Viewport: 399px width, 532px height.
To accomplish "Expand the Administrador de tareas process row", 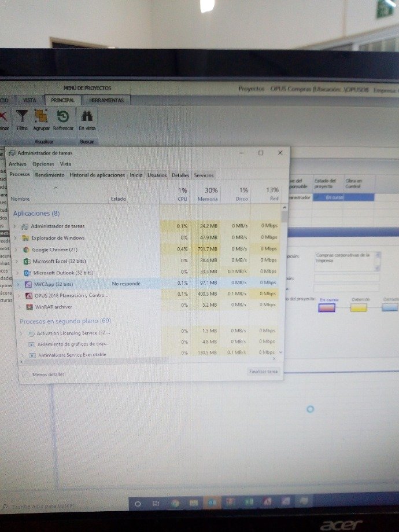I will point(14,226).
